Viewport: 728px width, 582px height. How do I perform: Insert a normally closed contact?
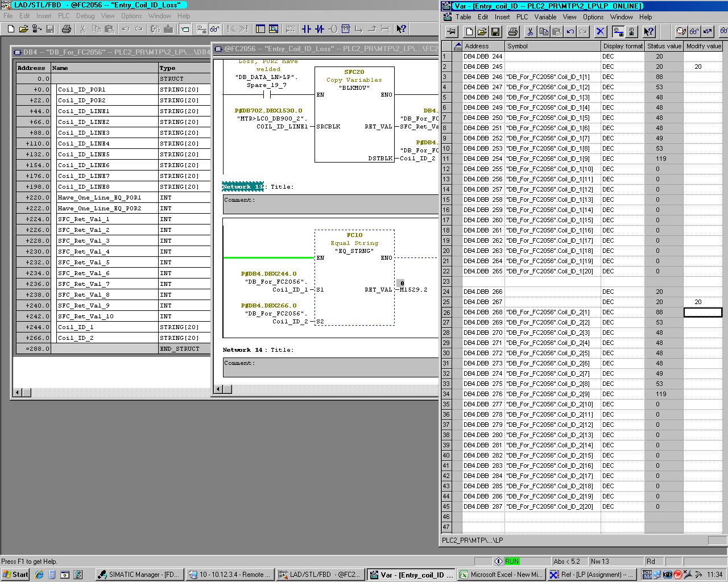point(320,29)
